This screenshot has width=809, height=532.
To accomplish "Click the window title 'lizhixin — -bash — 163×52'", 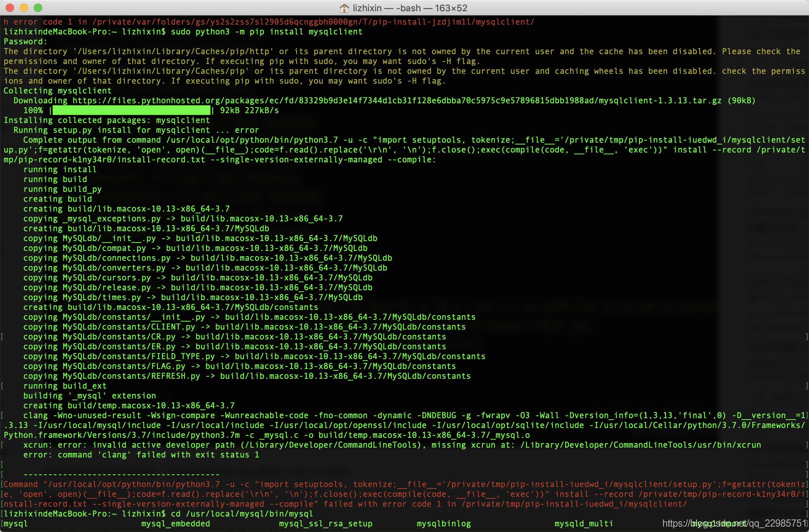I will [410, 8].
